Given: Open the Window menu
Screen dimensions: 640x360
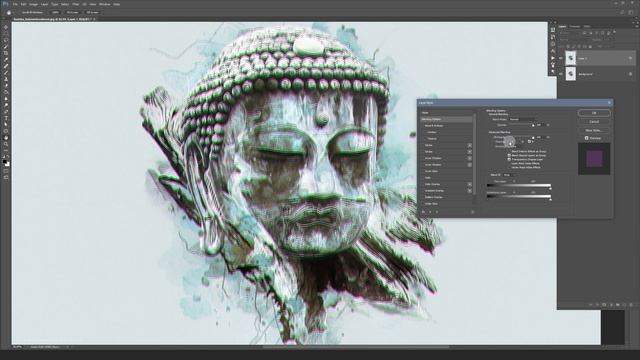Looking at the screenshot, I should 104,4.
